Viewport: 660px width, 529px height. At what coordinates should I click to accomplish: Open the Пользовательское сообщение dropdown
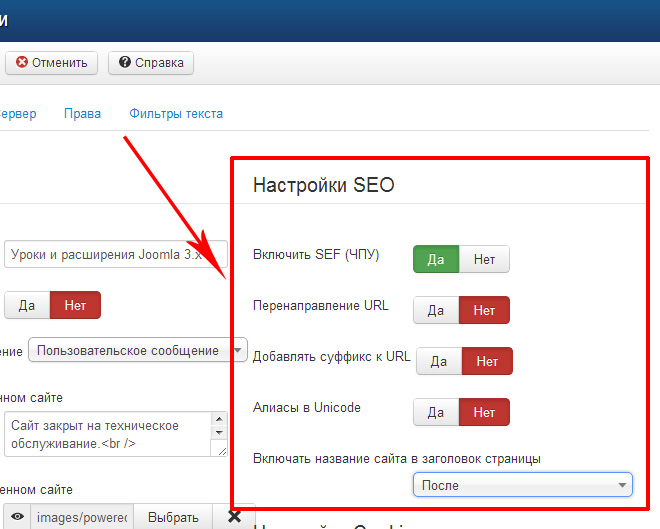(x=137, y=350)
